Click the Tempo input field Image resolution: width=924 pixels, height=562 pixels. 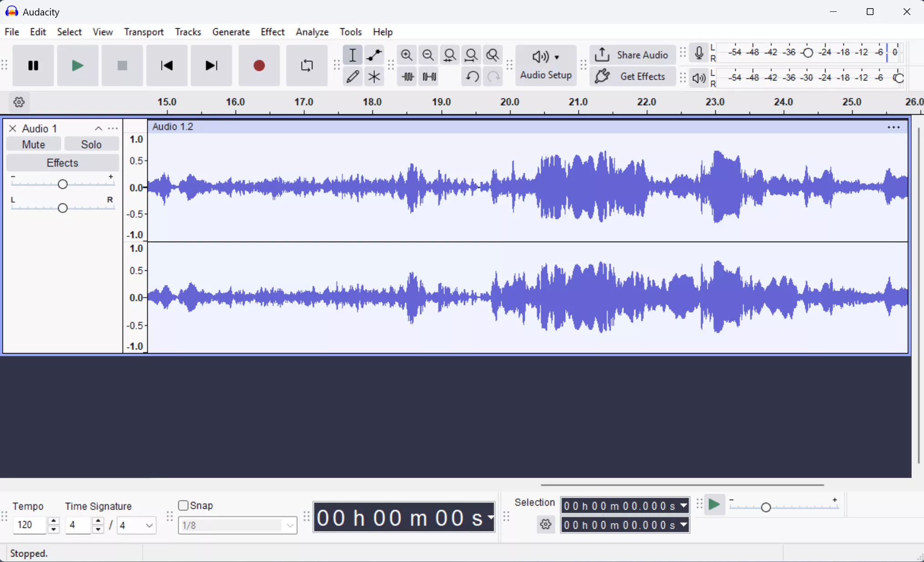point(30,525)
